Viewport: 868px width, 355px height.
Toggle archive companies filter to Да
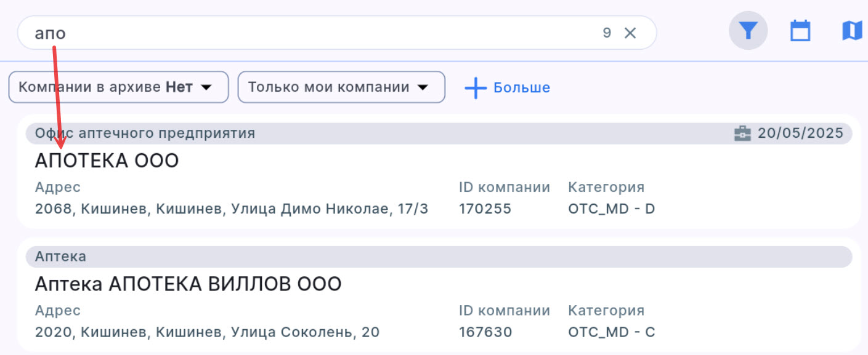(x=118, y=87)
